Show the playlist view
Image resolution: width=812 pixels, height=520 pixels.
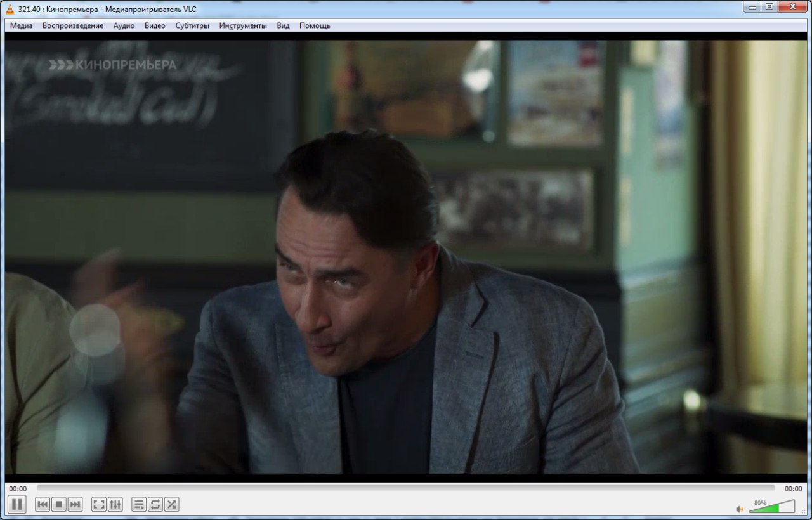[139, 505]
